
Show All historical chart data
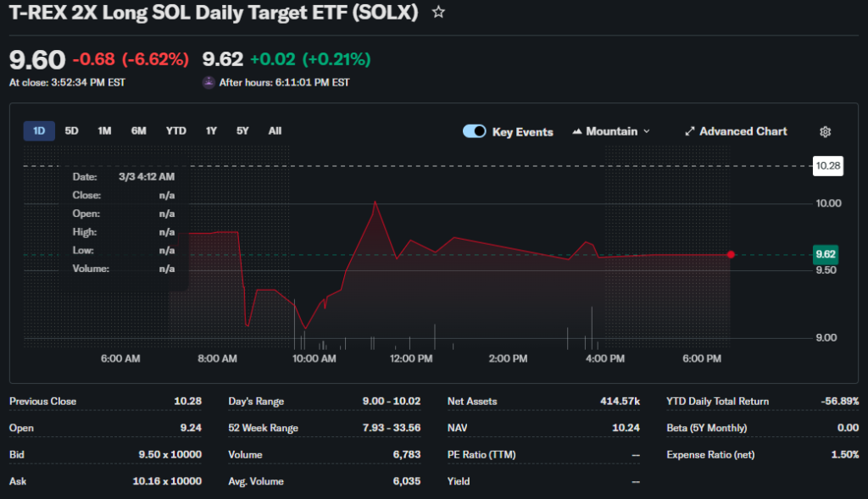pyautogui.click(x=275, y=130)
